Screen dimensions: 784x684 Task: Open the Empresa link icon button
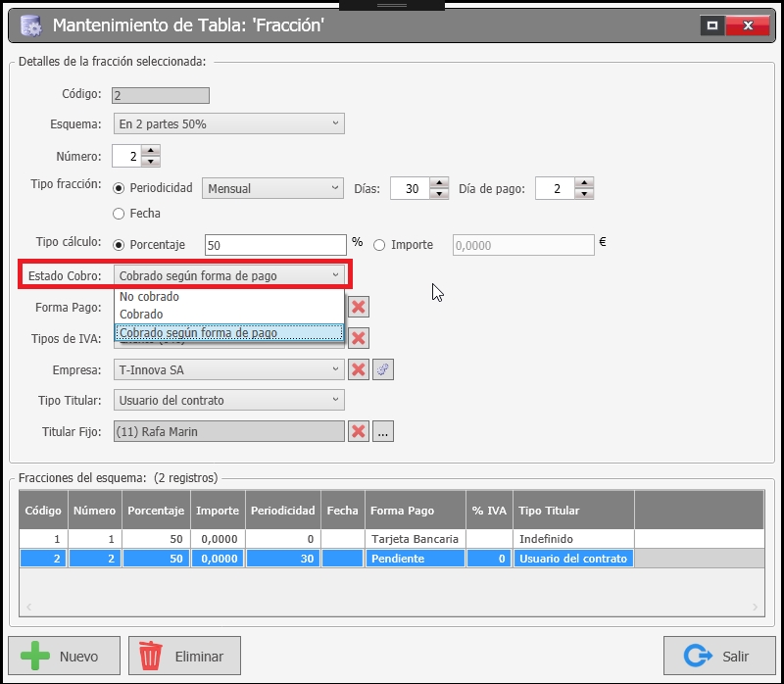tap(383, 370)
